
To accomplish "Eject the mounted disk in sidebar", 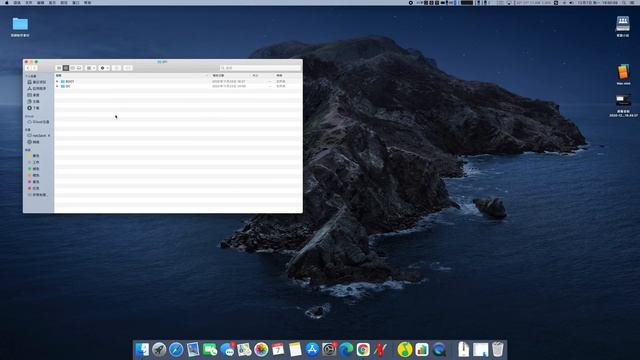I will click(x=49, y=136).
